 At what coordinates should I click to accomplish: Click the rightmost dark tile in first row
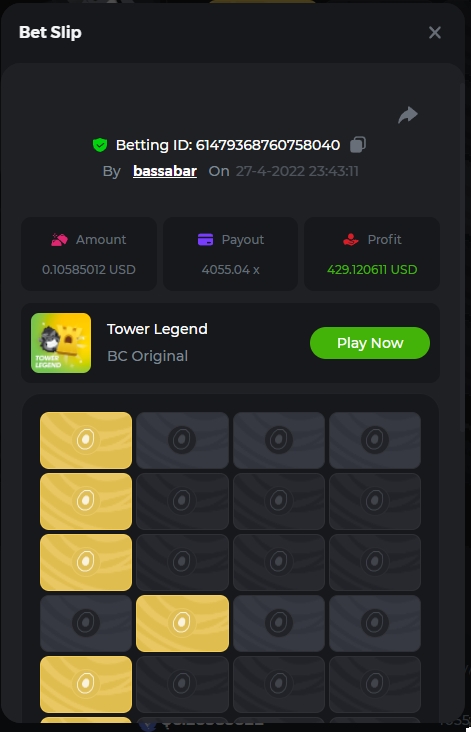(375, 440)
